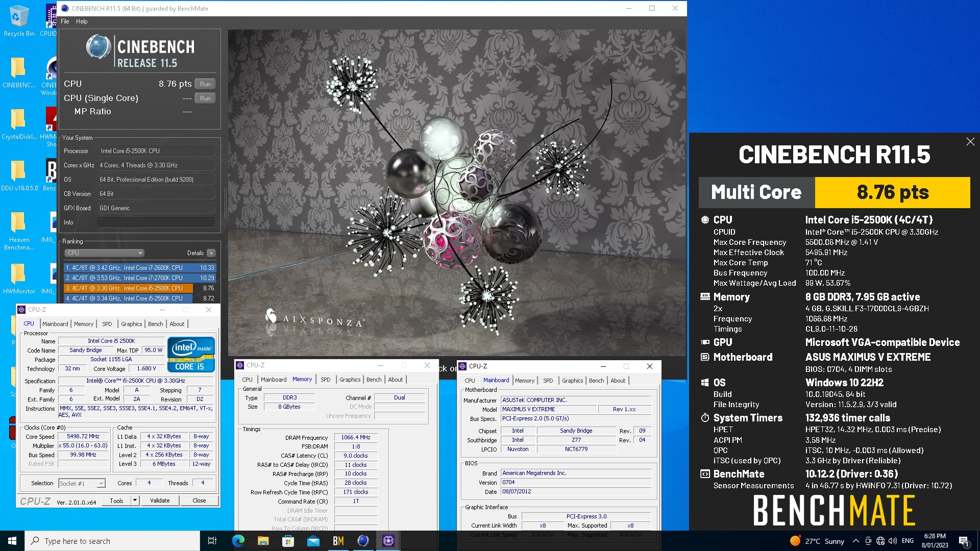This screenshot has height=551, width=980.
Task: Click the Info input field in Cinebench
Action: [x=156, y=222]
